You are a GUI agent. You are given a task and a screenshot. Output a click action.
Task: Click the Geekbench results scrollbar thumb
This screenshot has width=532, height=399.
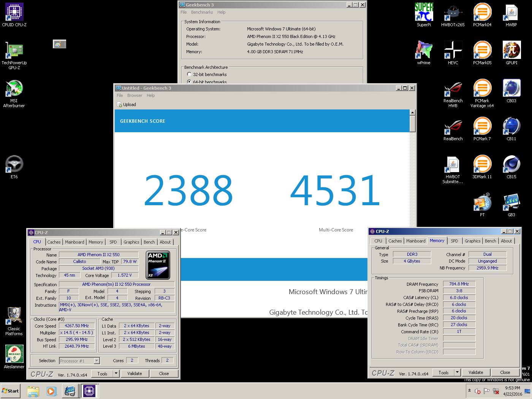[413, 123]
